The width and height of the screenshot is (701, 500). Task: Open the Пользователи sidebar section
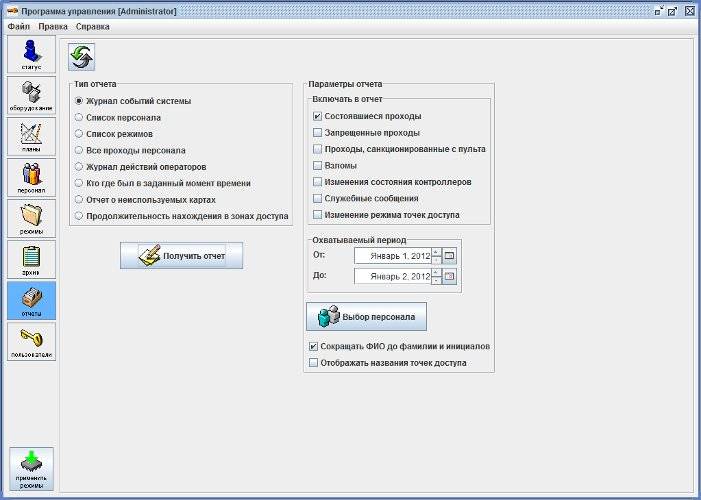click(x=31, y=341)
